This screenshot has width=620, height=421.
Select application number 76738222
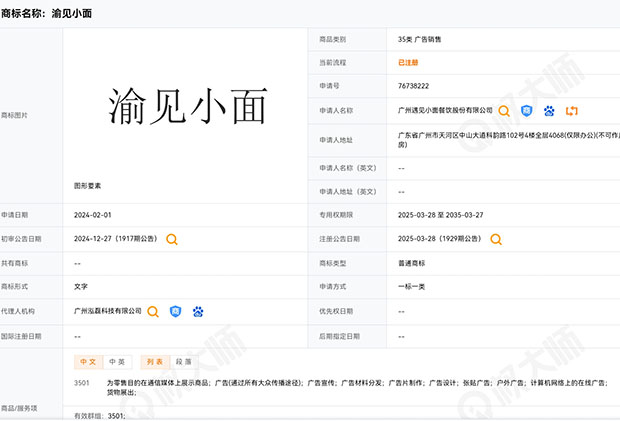[413, 86]
